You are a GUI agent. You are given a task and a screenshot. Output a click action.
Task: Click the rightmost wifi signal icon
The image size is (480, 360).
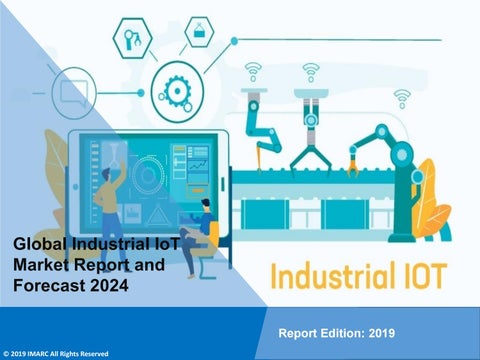click(x=402, y=99)
